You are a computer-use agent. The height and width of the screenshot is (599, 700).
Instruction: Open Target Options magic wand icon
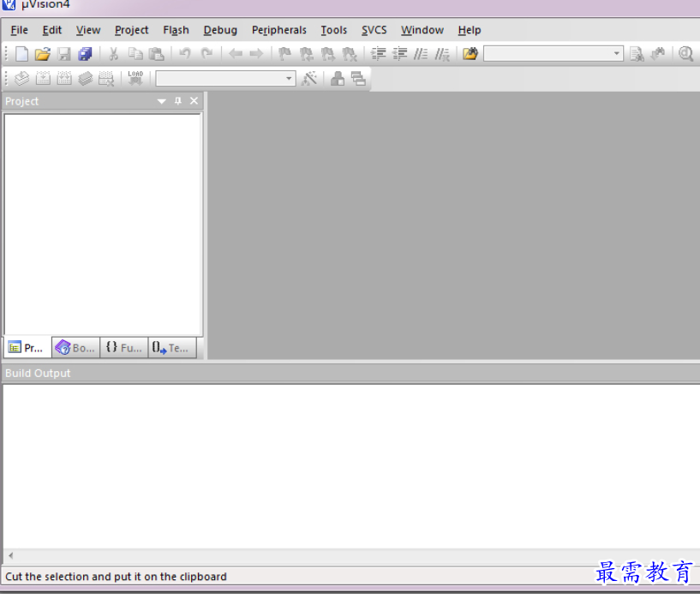point(309,79)
